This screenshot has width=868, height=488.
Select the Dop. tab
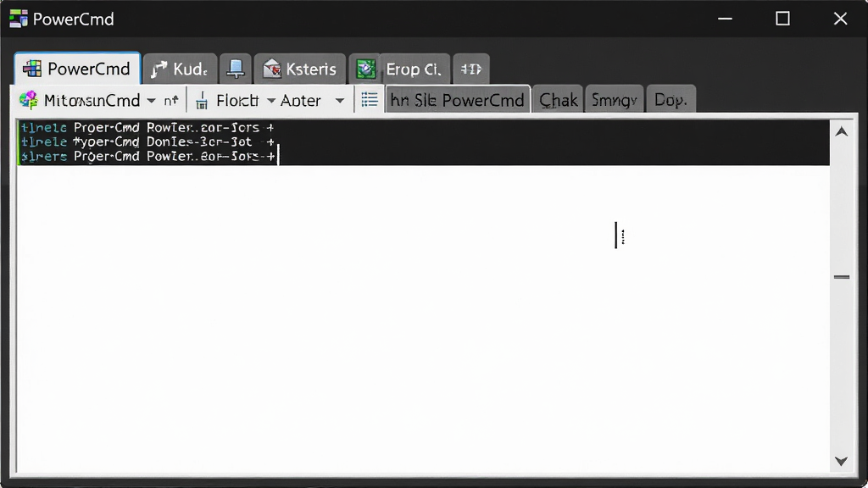point(670,100)
